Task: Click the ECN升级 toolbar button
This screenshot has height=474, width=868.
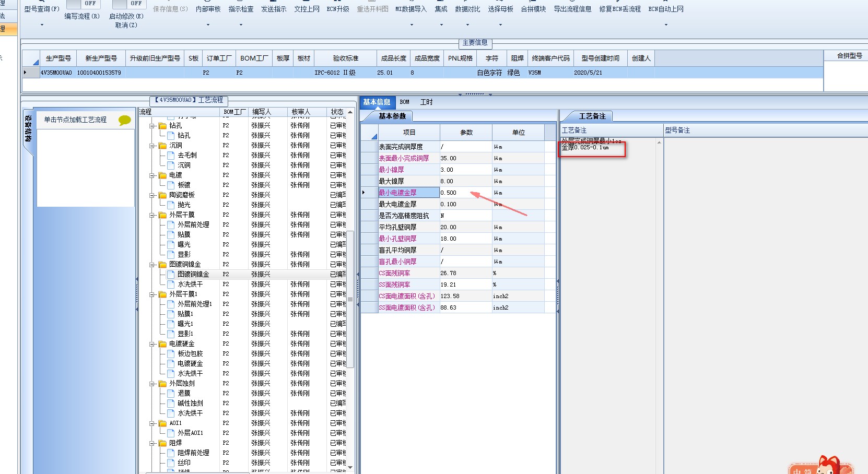Action: click(x=338, y=9)
